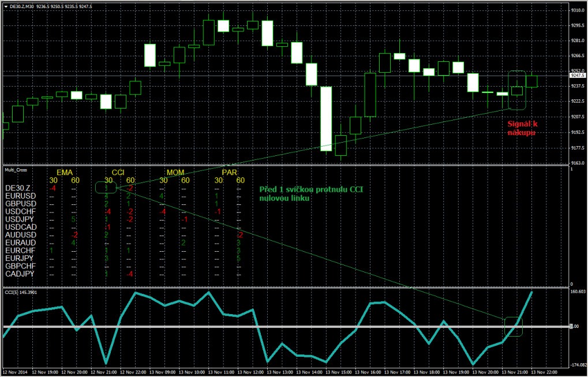The height and width of the screenshot is (377, 588).
Task: Select the 9177.5 price axis label
Action: point(578,147)
